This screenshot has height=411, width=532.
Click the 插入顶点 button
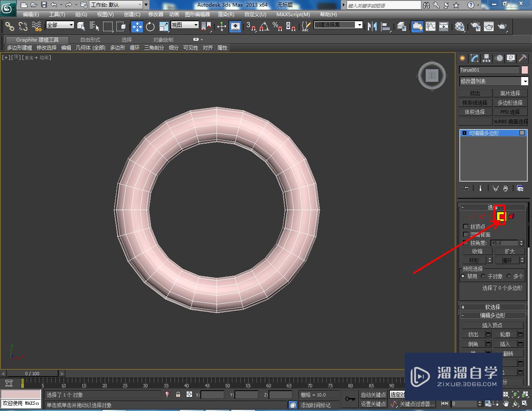(x=493, y=325)
